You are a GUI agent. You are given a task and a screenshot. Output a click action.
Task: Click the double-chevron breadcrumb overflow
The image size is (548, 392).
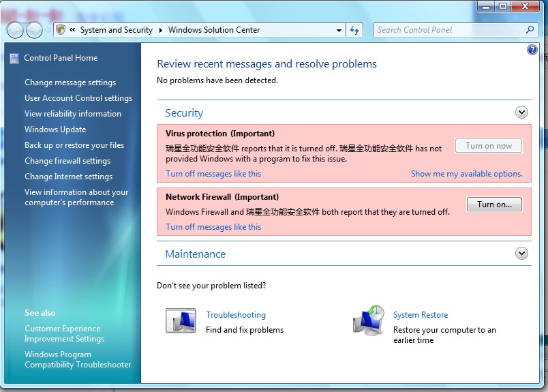coord(72,30)
